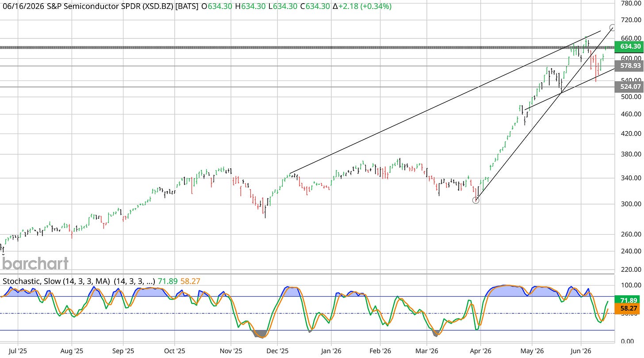The image size is (644, 358).
Task: Select the gray 578.93 price level tag
Action: 629,66
